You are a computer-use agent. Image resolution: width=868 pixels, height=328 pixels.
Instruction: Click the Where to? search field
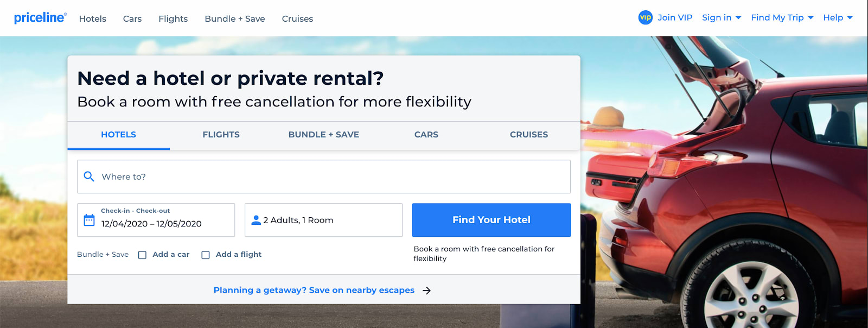click(217, 176)
